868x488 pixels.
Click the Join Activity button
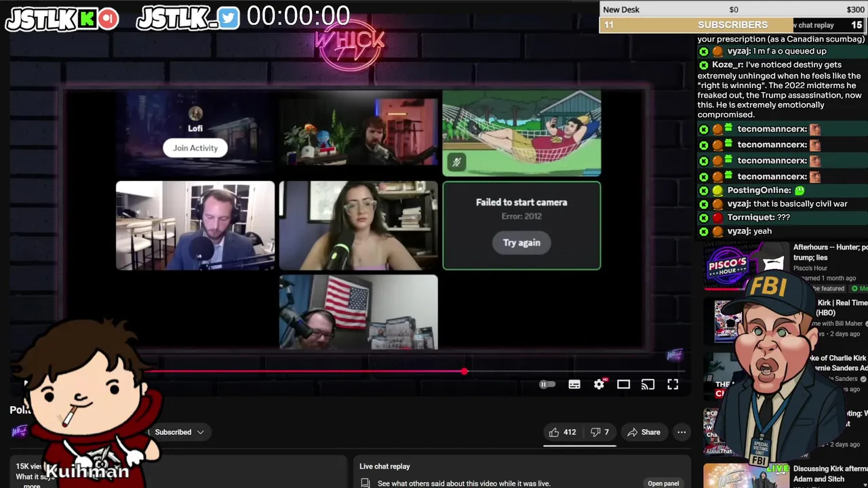[195, 148]
